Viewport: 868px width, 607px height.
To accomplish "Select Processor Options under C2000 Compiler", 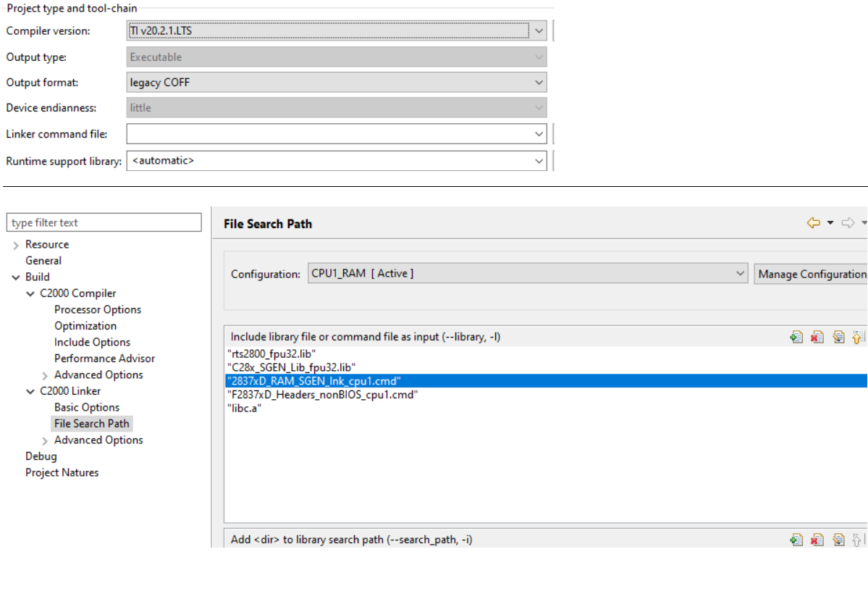I will (98, 309).
